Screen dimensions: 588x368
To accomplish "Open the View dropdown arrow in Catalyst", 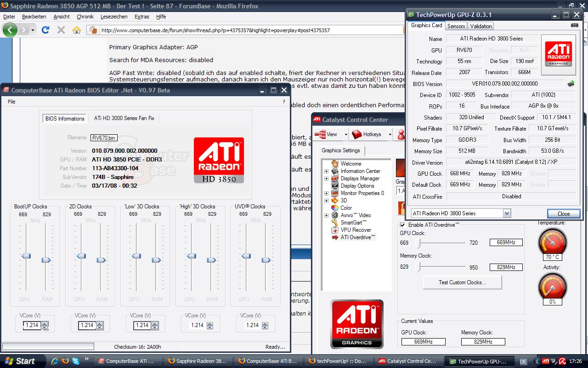I will (x=345, y=134).
